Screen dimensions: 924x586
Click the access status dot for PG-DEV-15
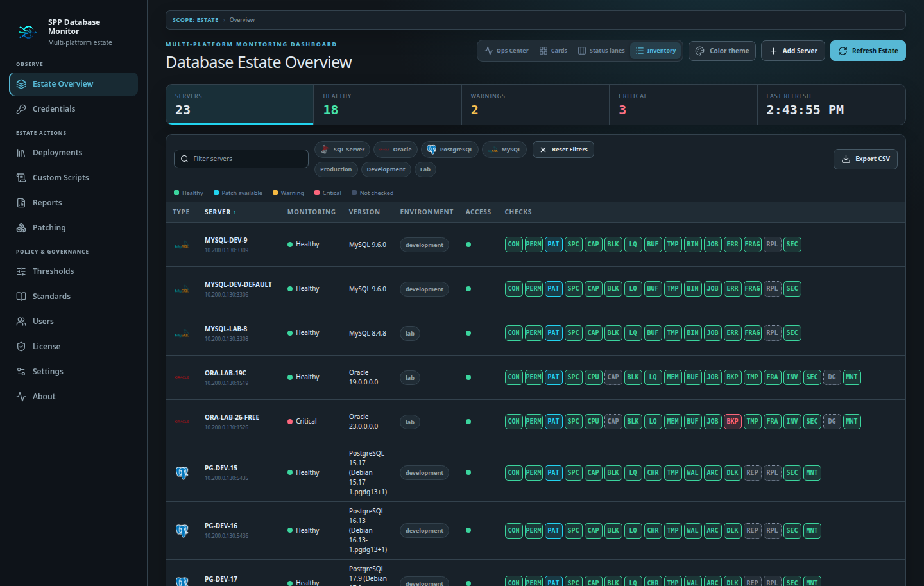468,473
